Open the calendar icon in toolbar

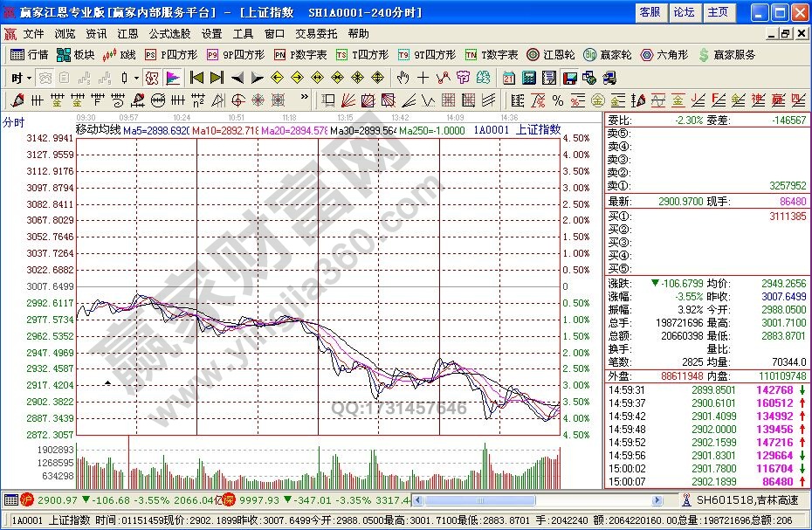point(509,78)
